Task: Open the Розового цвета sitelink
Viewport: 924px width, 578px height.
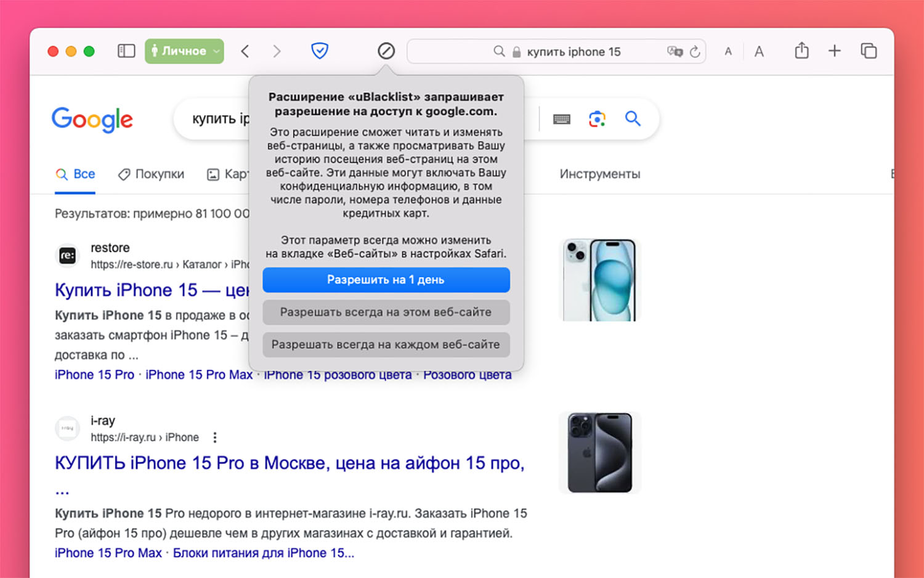Action: tap(468, 375)
